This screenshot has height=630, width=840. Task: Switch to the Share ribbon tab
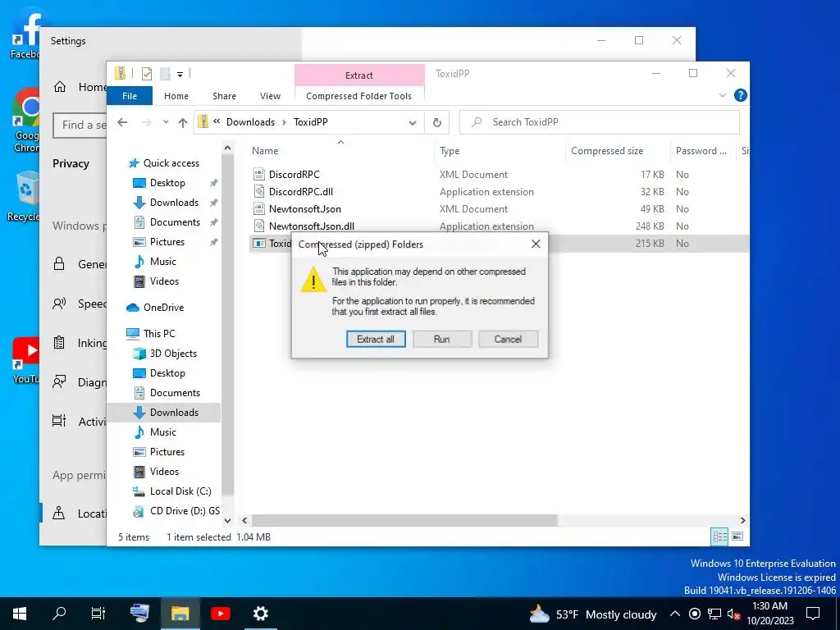coord(224,96)
